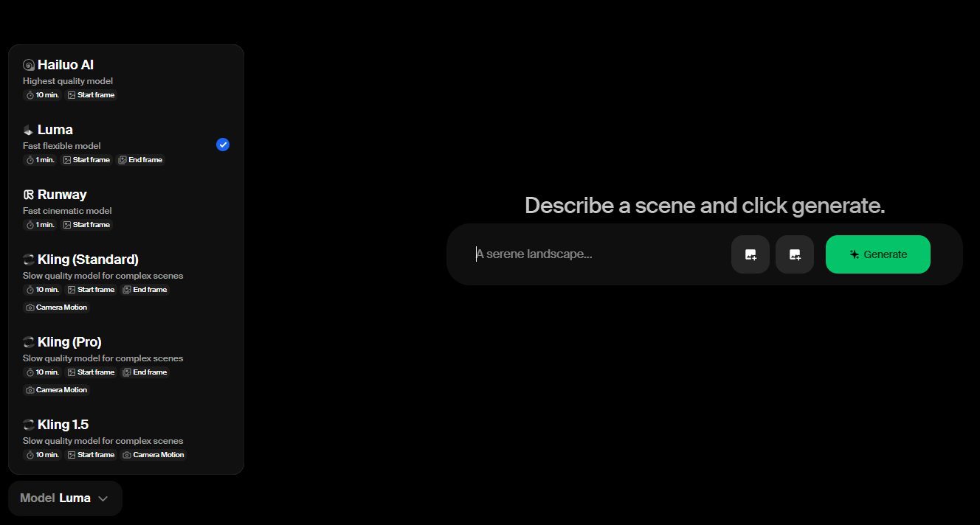Click the add-image button adjacent to the prompt field
This screenshot has height=525, width=980.
click(750, 254)
